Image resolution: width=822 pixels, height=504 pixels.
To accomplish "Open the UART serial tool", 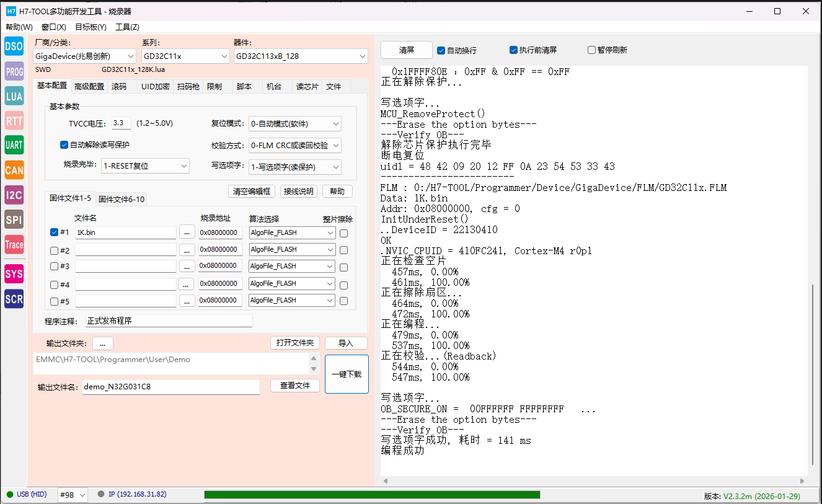I will [x=14, y=145].
